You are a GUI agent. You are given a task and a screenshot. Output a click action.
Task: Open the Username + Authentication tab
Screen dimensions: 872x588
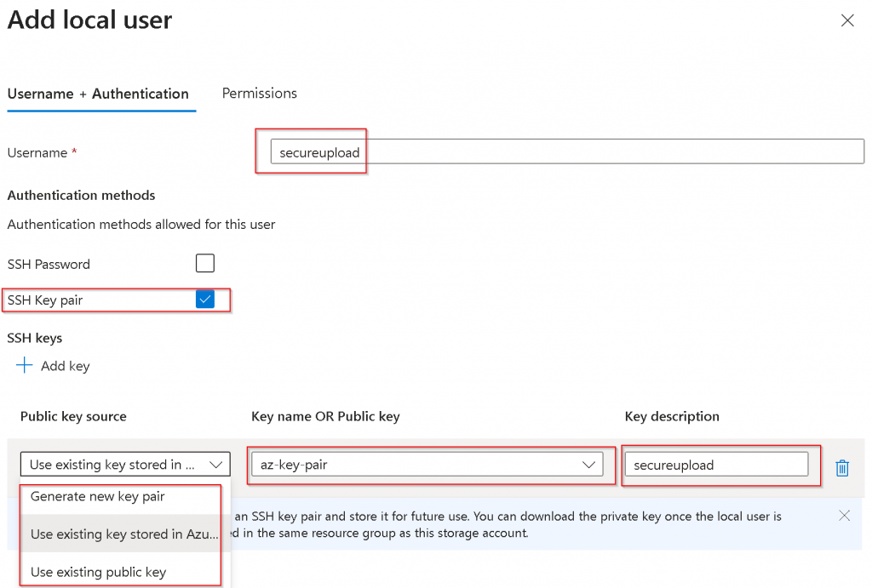click(98, 94)
